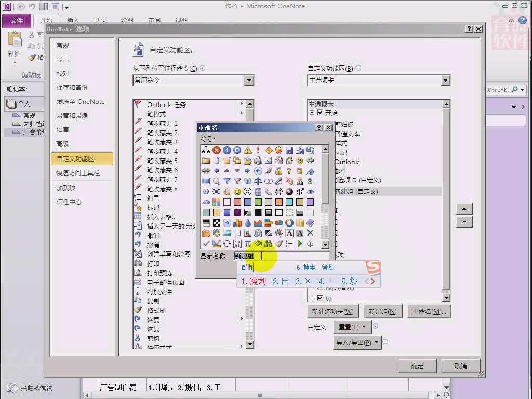This screenshot has width=532, height=399.
Task: Choose IME candidate 1.策划
Action: pyautogui.click(x=254, y=281)
